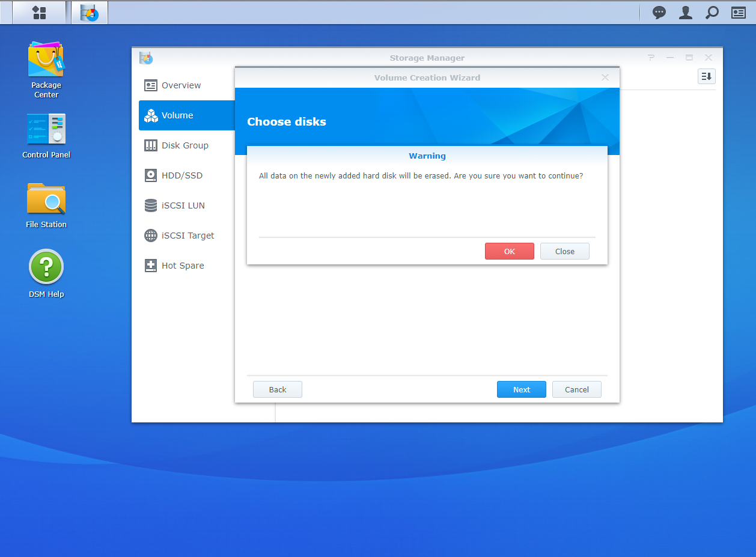This screenshot has width=756, height=557.
Task: Click the Overview sidebar icon
Action: point(151,85)
